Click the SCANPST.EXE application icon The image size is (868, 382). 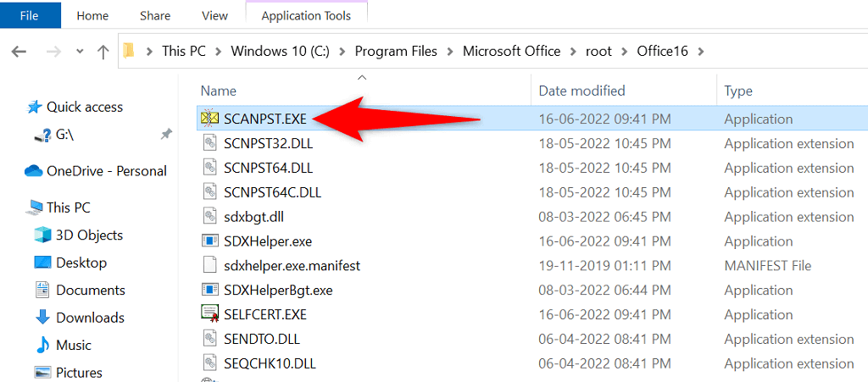coord(209,119)
